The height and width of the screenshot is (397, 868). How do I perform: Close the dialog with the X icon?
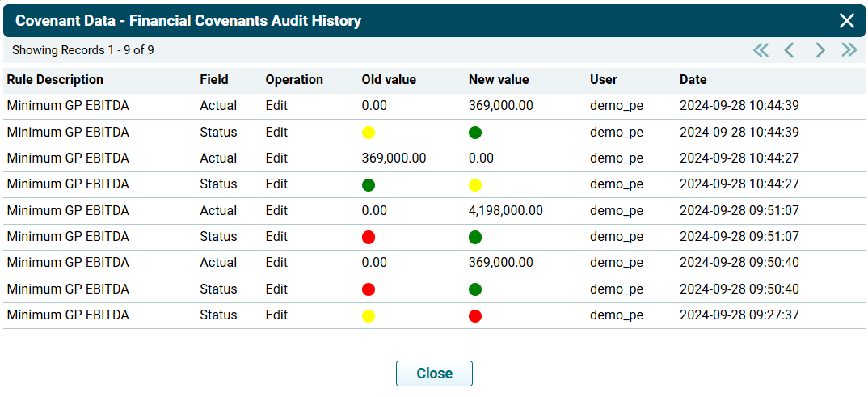pyautogui.click(x=846, y=21)
